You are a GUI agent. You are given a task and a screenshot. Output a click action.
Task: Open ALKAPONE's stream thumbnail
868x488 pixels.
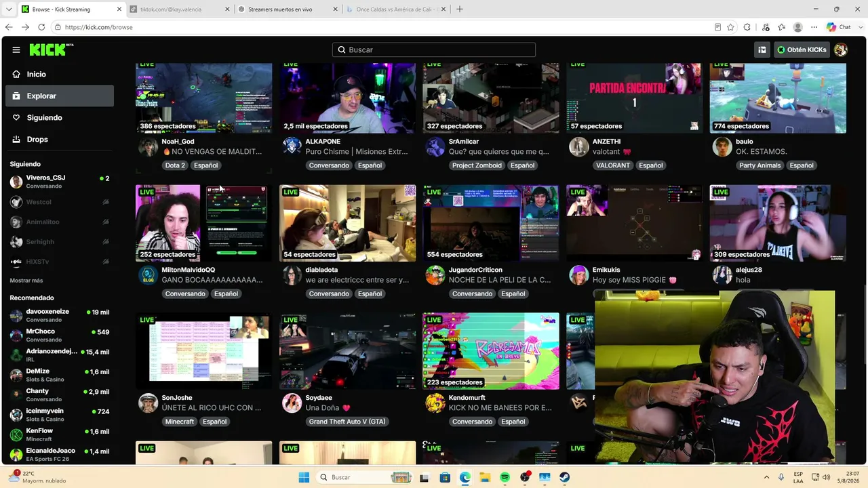tap(347, 98)
